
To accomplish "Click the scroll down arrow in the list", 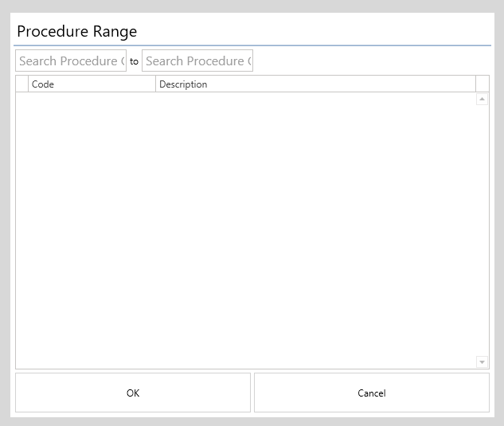I will (x=482, y=362).
